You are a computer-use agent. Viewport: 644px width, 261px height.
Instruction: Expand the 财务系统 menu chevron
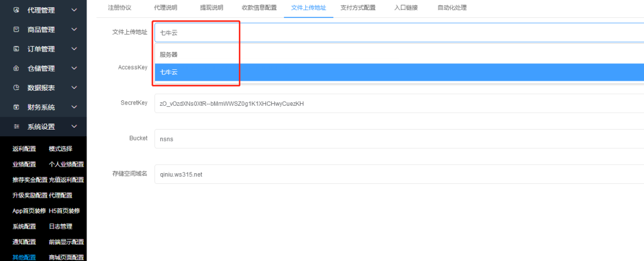(75, 107)
